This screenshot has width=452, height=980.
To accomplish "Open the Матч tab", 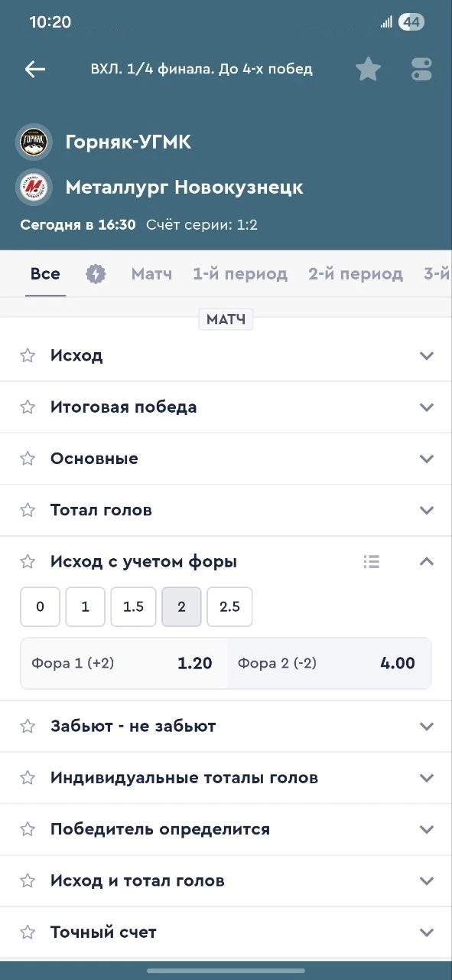I will (x=151, y=273).
